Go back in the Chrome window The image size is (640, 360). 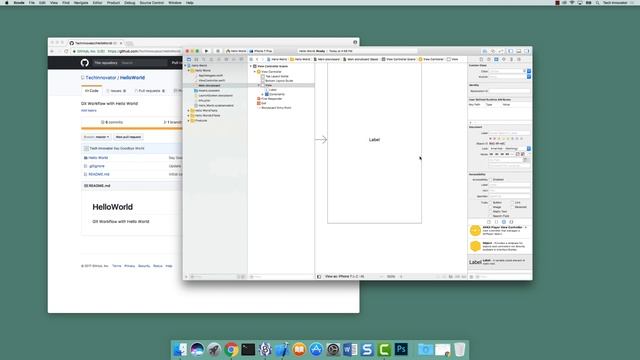coord(52,51)
